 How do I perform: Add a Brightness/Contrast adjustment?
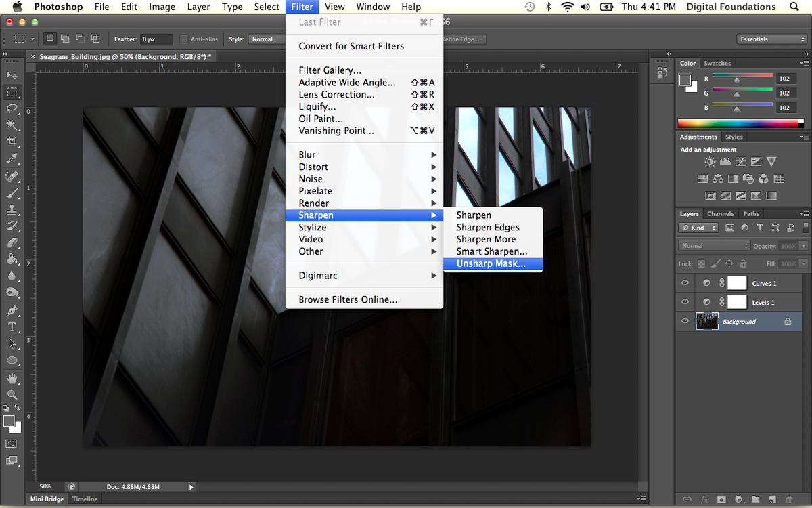pos(710,162)
